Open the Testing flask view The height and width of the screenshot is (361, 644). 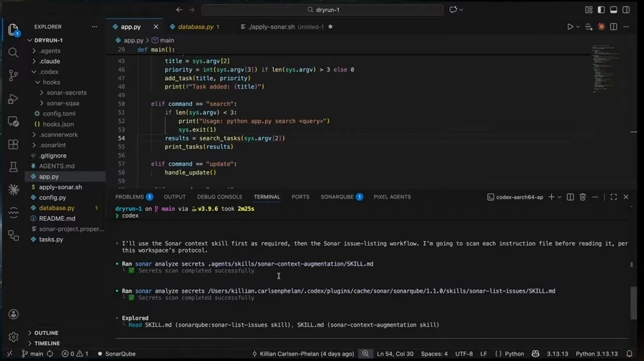(13, 166)
